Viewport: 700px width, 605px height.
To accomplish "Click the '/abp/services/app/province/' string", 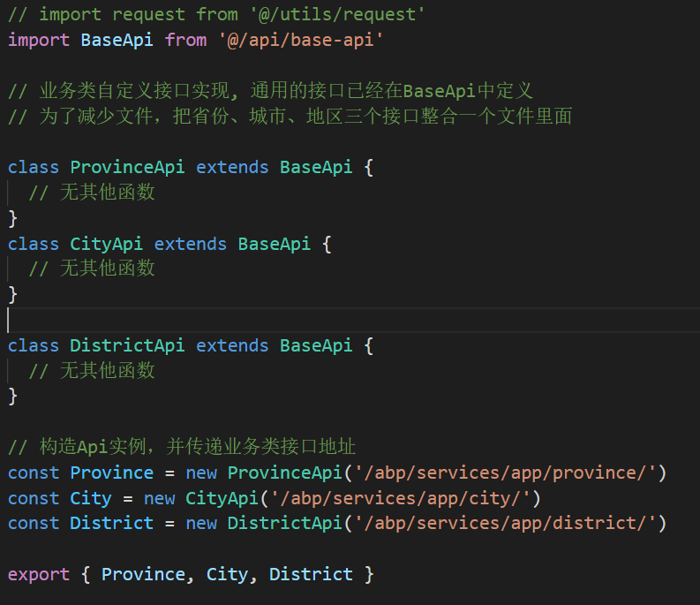I will (x=505, y=473).
